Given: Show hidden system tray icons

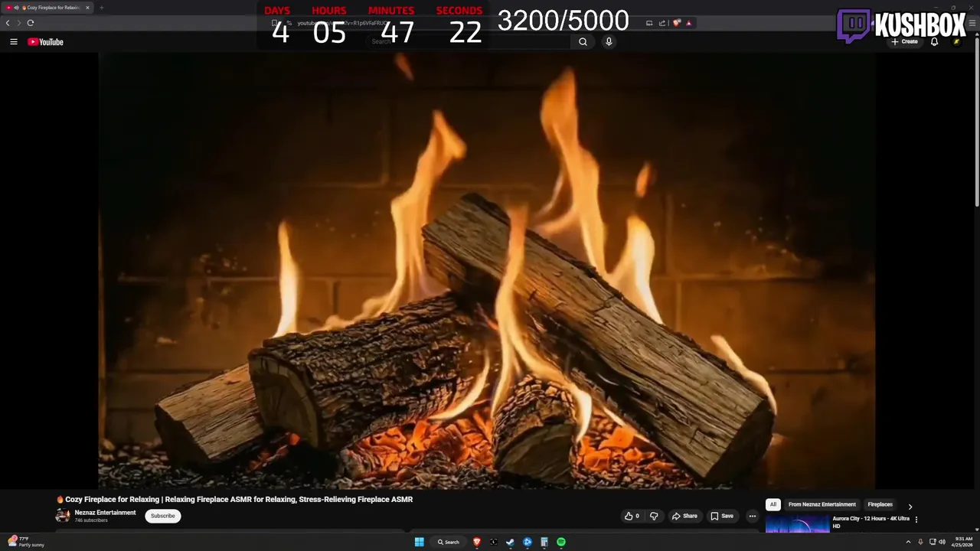Looking at the screenshot, I should tap(908, 542).
